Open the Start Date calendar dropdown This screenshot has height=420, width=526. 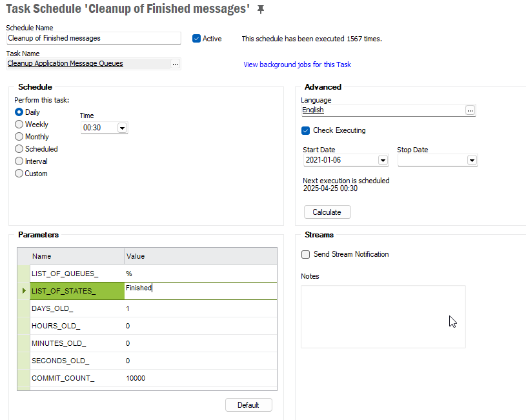click(x=383, y=161)
